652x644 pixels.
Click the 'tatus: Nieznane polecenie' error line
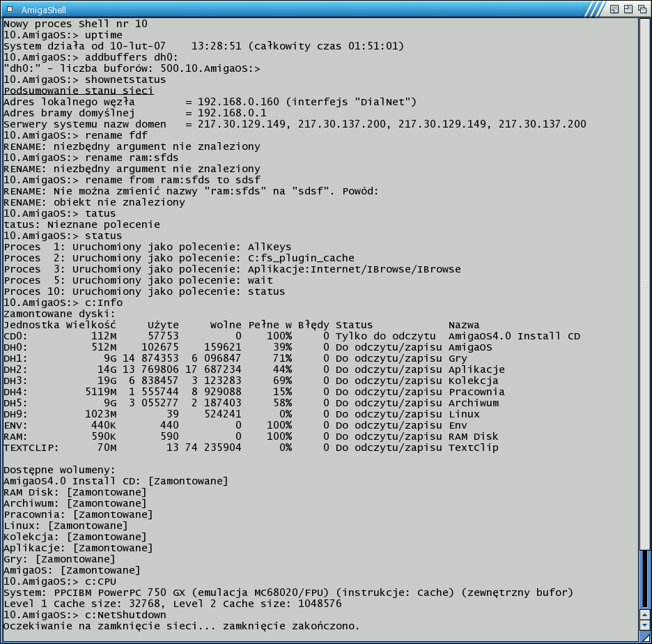tap(81, 224)
